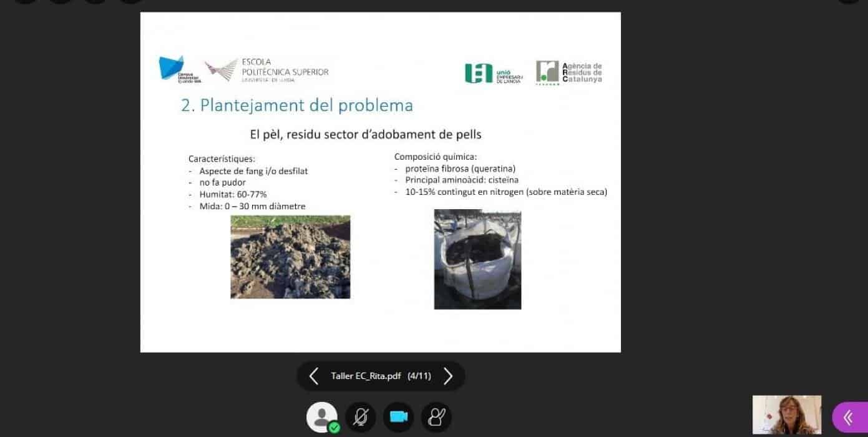Open My Status and Settings avatar

pos(322,417)
